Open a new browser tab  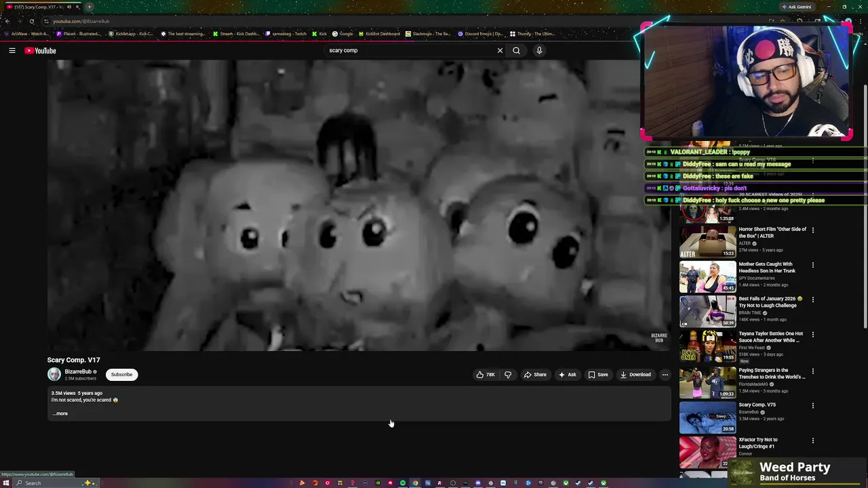point(89,7)
